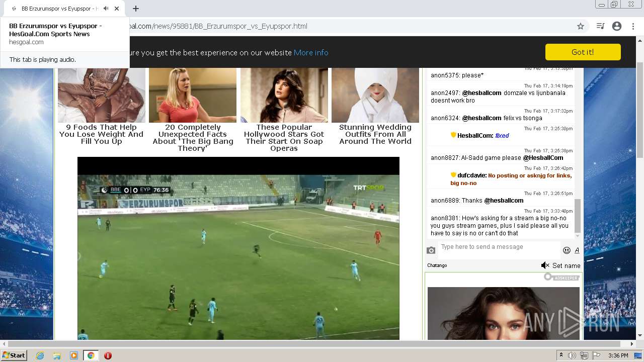Click anon6324's 'felix vs tsonga' message

[x=487, y=118]
